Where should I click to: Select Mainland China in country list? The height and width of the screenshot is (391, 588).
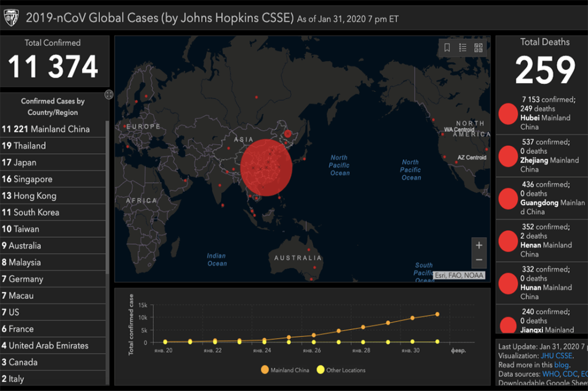click(x=46, y=129)
